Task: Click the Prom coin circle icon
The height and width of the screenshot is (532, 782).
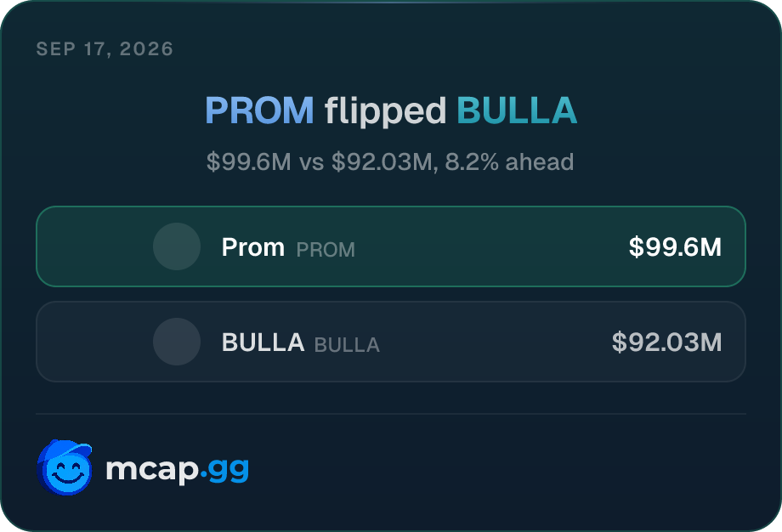Action: (177, 246)
